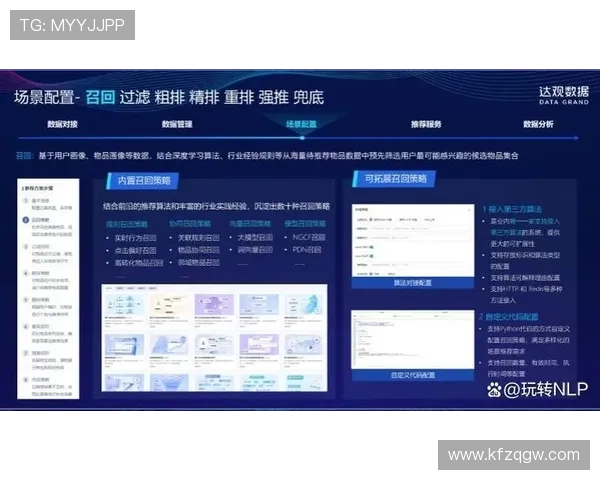Click 粗排 in the slide title
The width and height of the screenshot is (600, 480).
click(169, 97)
